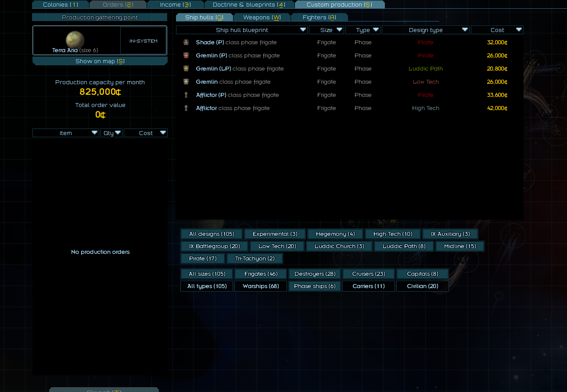Filter hulls by Civilian (20)

point(423,286)
